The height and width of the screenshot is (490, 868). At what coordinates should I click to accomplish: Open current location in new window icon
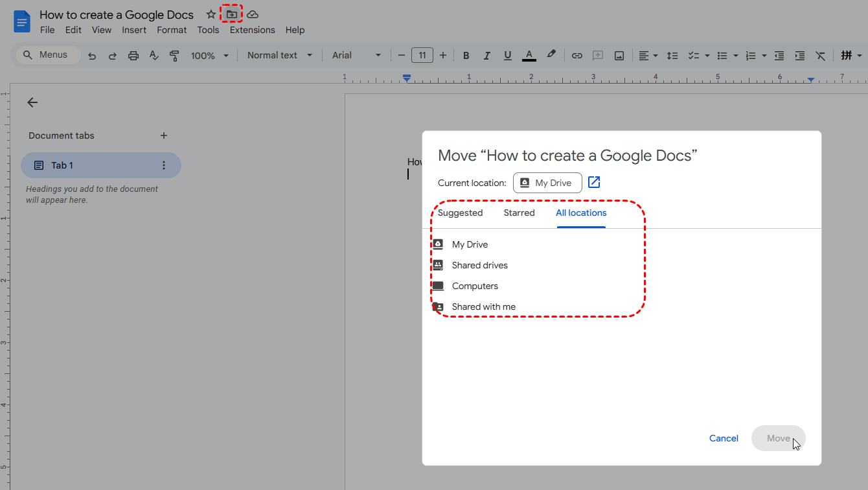click(x=594, y=183)
